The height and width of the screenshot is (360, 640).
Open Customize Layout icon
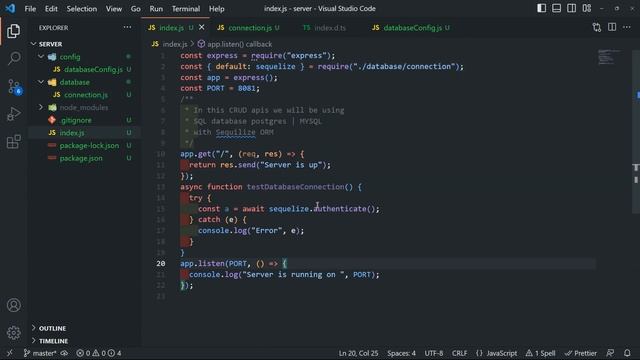pyautogui.click(x=587, y=8)
